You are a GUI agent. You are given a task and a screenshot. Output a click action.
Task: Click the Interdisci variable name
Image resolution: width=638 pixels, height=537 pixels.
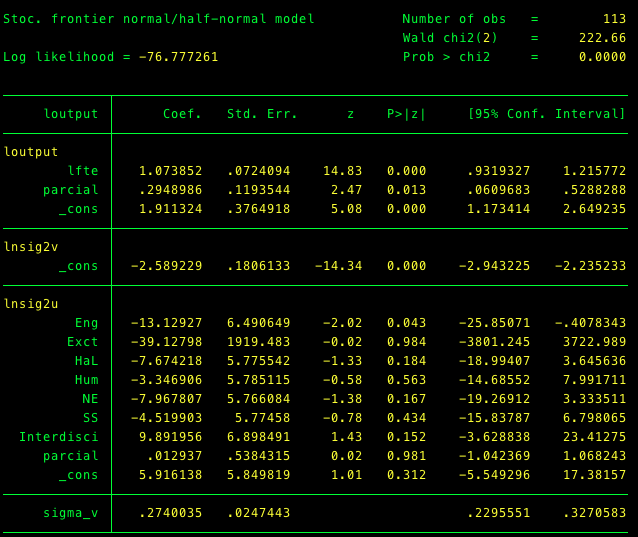58,437
